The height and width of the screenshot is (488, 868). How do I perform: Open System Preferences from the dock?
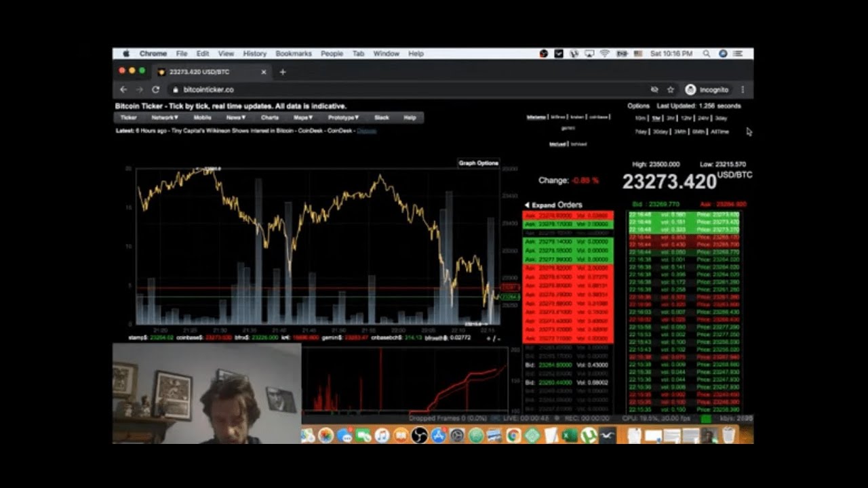(457, 435)
